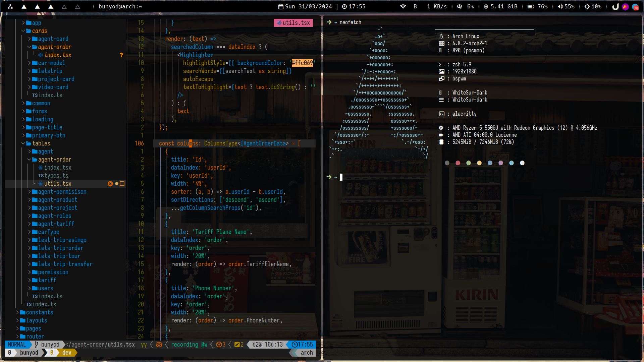Select the utils.tsx buffer tab
Screen dimensions: 644x362
click(293, 23)
